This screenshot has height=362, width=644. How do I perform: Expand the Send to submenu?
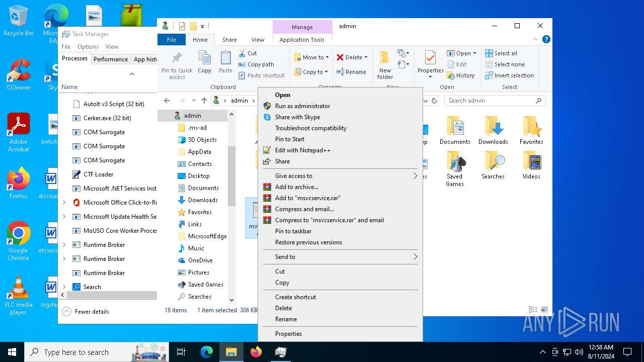click(340, 257)
